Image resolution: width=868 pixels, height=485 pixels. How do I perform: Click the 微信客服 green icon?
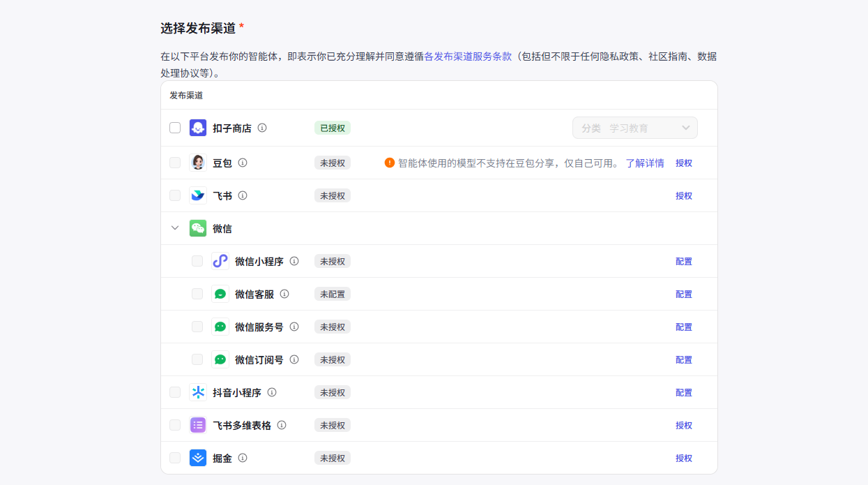[220, 294]
